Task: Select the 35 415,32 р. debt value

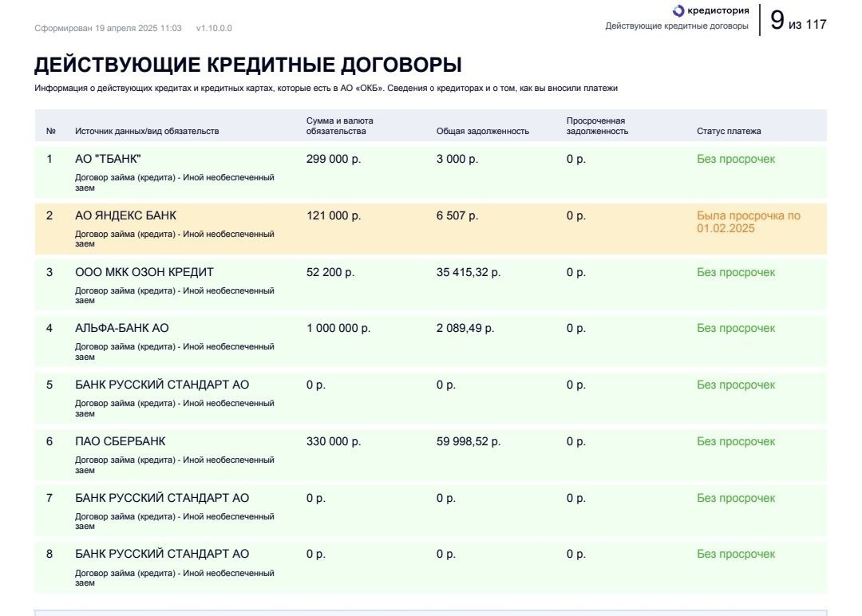Action: coord(468,272)
